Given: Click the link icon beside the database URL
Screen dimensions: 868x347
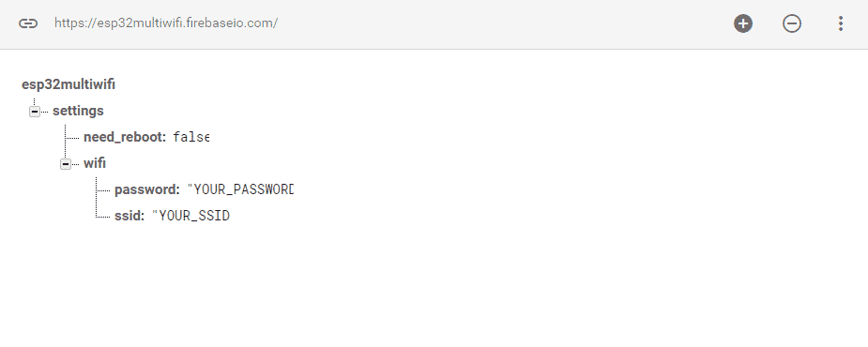Looking at the screenshot, I should tap(27, 23).
